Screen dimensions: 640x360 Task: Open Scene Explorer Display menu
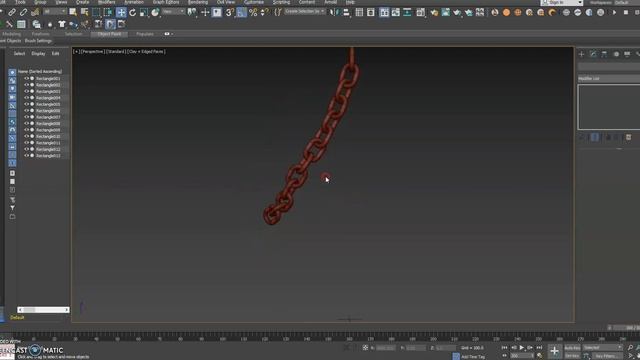(38, 54)
